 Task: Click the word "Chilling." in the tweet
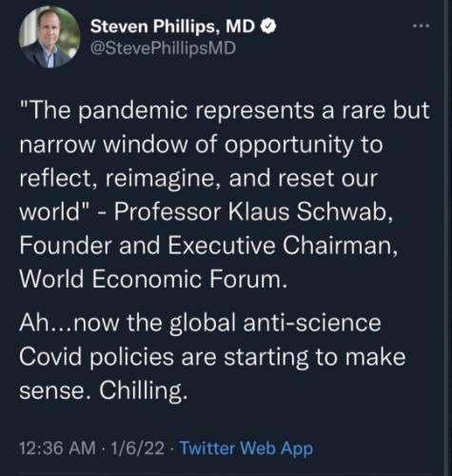pos(142,390)
